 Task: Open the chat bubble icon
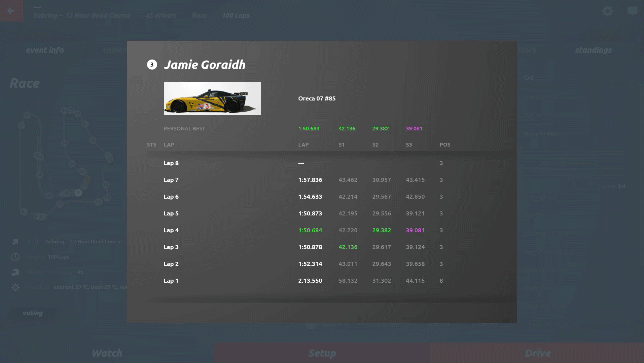(x=632, y=11)
